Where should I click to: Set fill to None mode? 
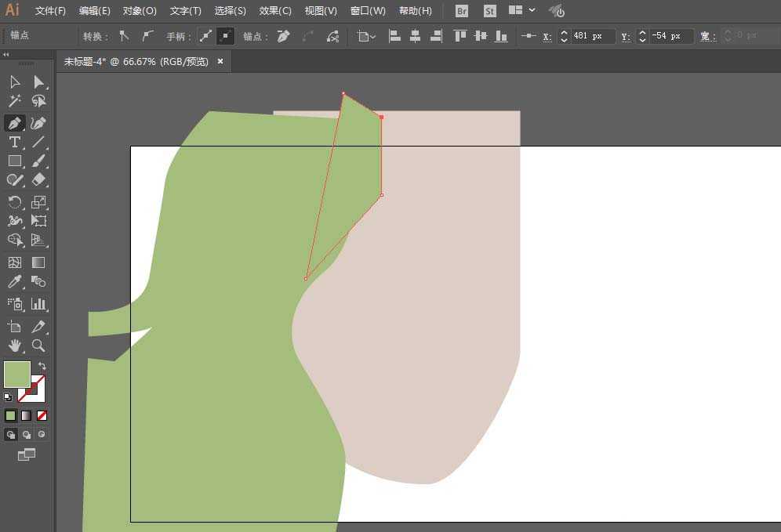tap(42, 415)
